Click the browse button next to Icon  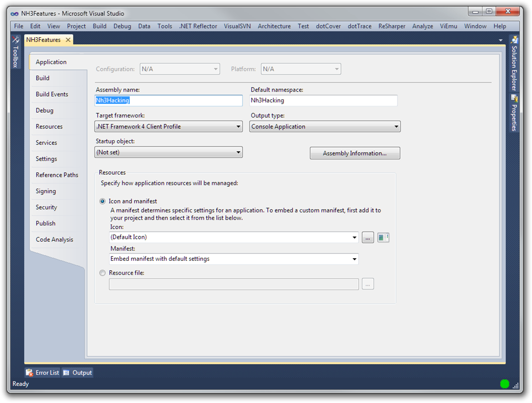(368, 237)
